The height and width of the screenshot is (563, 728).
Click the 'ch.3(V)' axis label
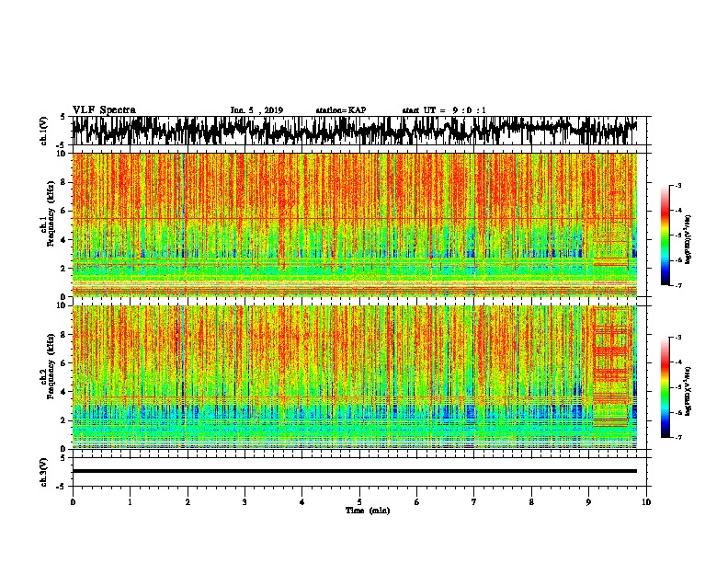[x=43, y=472]
